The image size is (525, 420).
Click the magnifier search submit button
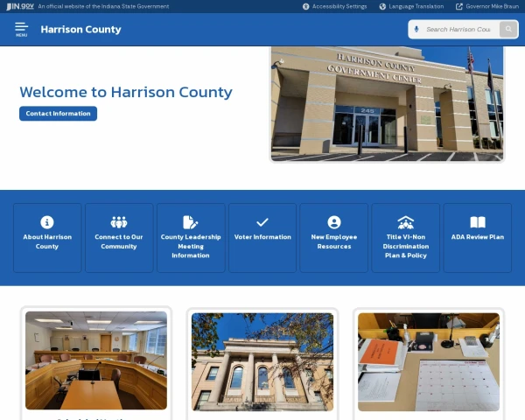pyautogui.click(x=508, y=29)
